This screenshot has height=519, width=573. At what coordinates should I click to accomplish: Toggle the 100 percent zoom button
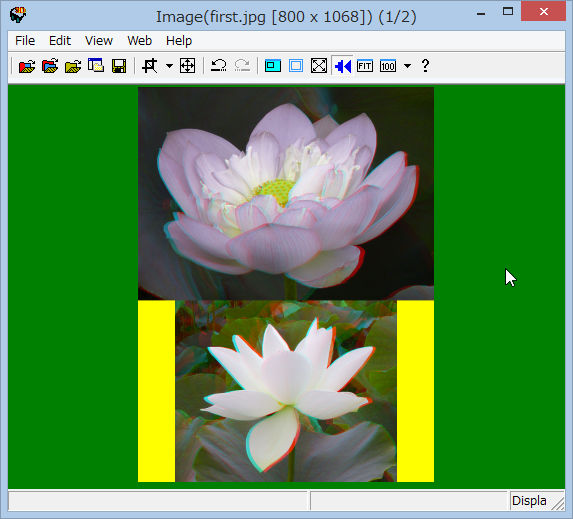pyautogui.click(x=388, y=66)
